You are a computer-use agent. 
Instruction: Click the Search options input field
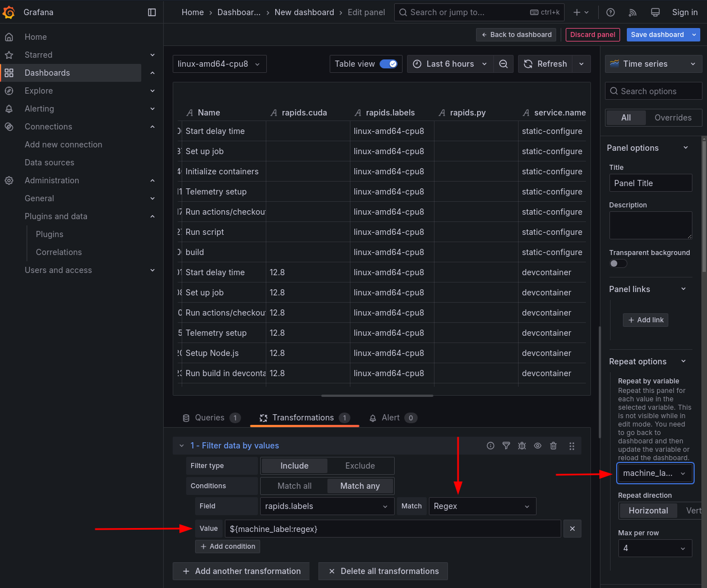coord(654,91)
